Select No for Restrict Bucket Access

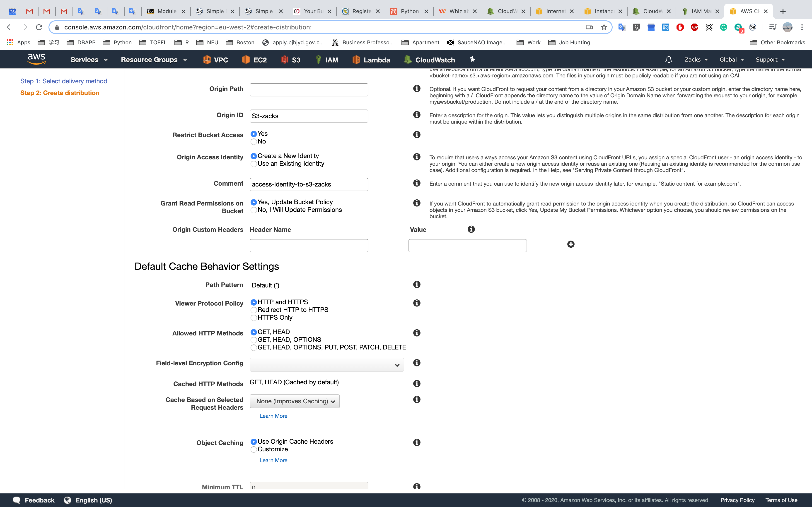coord(254,142)
